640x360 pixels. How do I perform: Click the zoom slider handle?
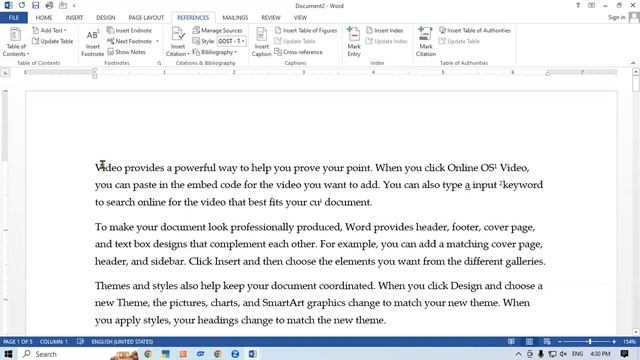tap(590, 342)
